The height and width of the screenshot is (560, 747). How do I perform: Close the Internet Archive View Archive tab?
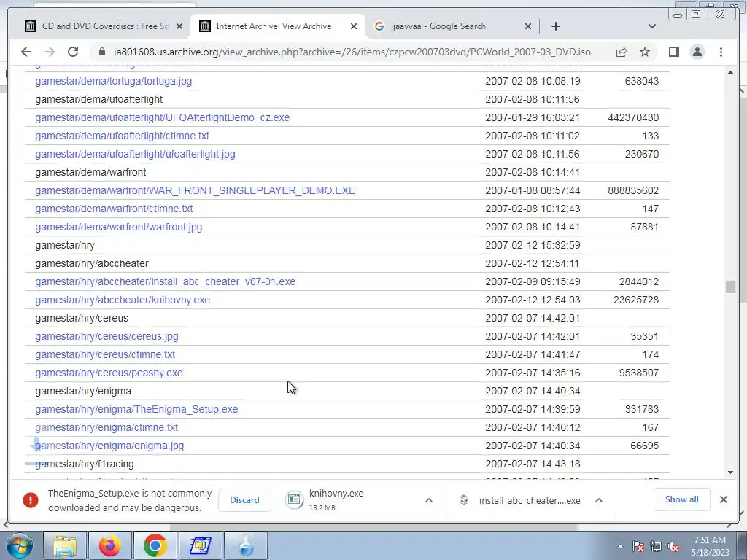click(354, 27)
